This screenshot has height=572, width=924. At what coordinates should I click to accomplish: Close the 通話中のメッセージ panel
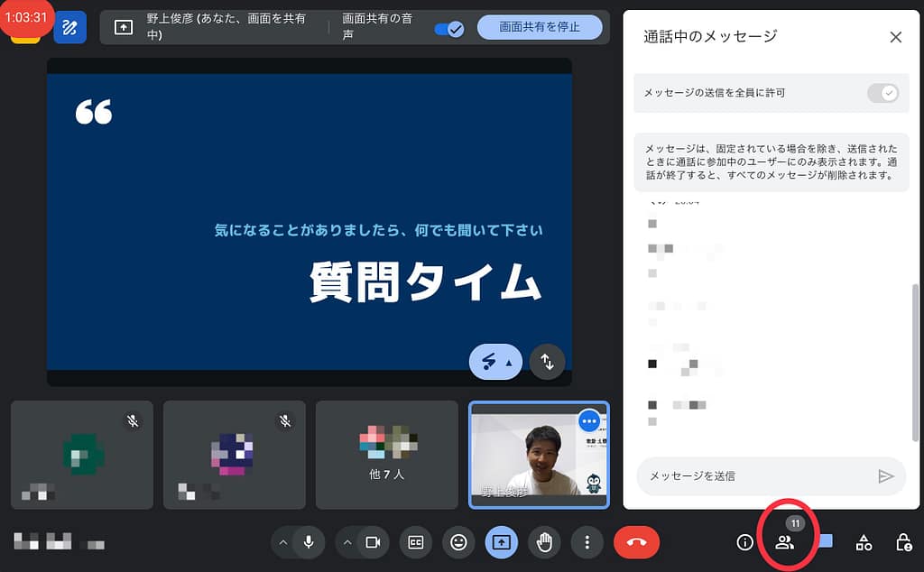coord(895,37)
